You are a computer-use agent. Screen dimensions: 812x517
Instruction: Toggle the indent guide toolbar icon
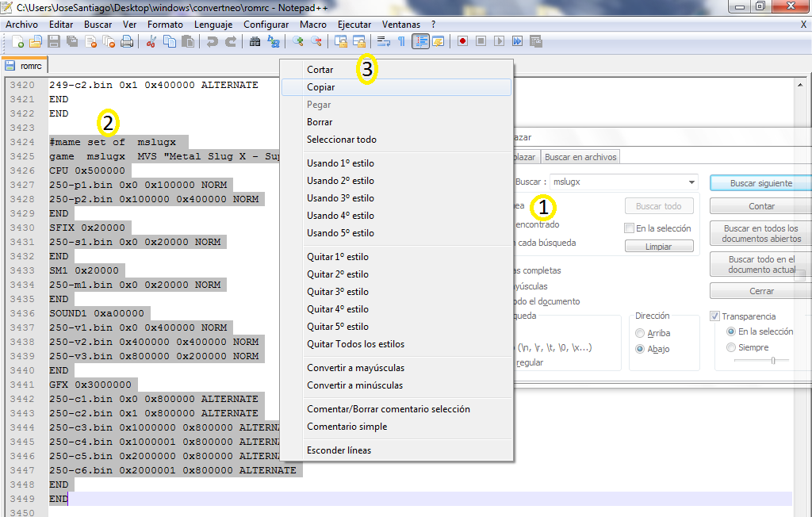click(420, 41)
